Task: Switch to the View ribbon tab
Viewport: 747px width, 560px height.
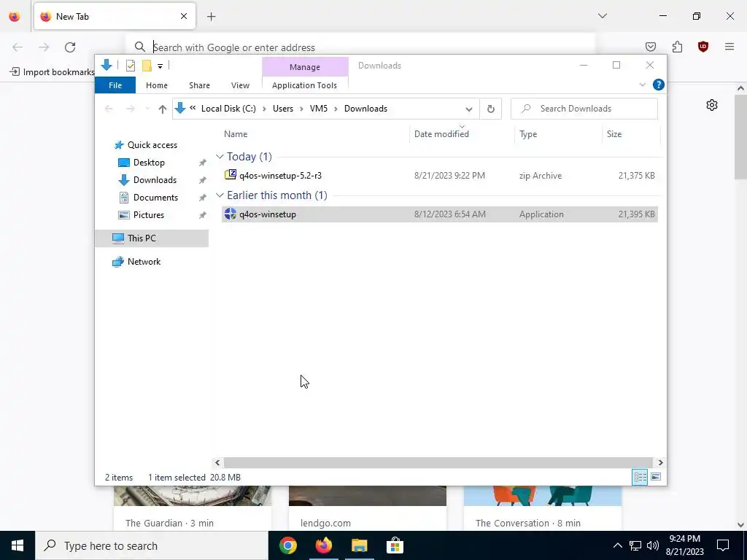Action: pyautogui.click(x=240, y=85)
